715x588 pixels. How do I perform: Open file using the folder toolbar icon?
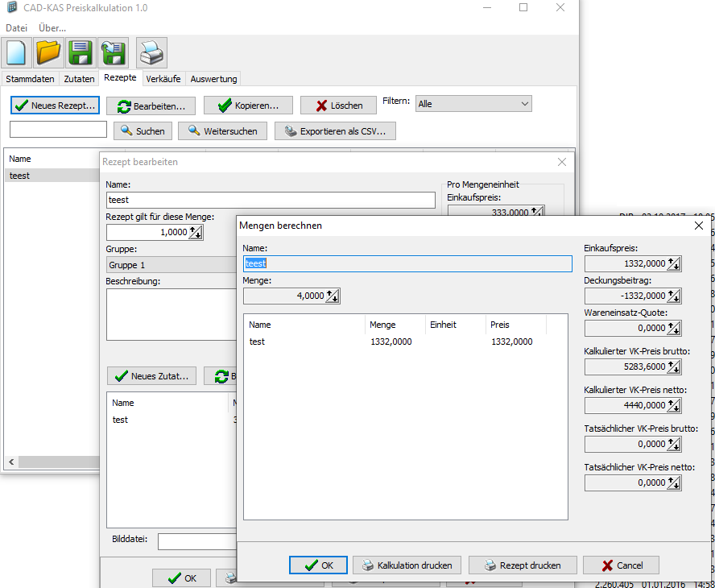pos(48,53)
